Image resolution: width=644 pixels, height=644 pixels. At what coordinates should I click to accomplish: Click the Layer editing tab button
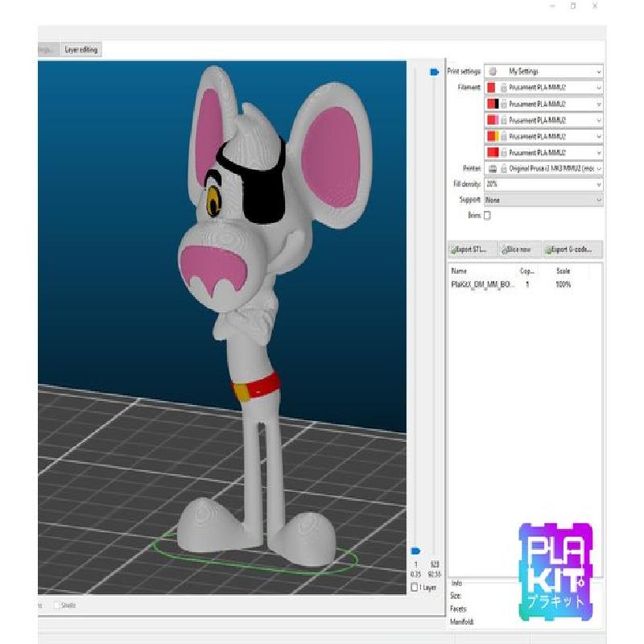(81, 50)
